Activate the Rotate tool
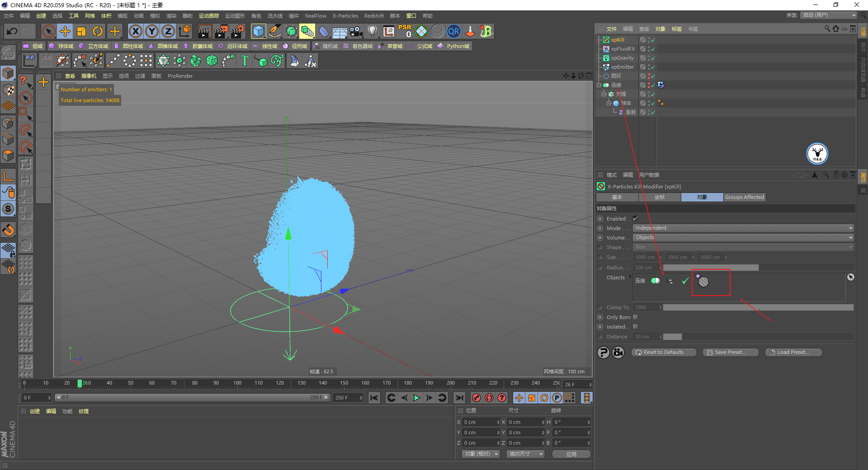Screen dimensions: 868x470 [x=98, y=31]
